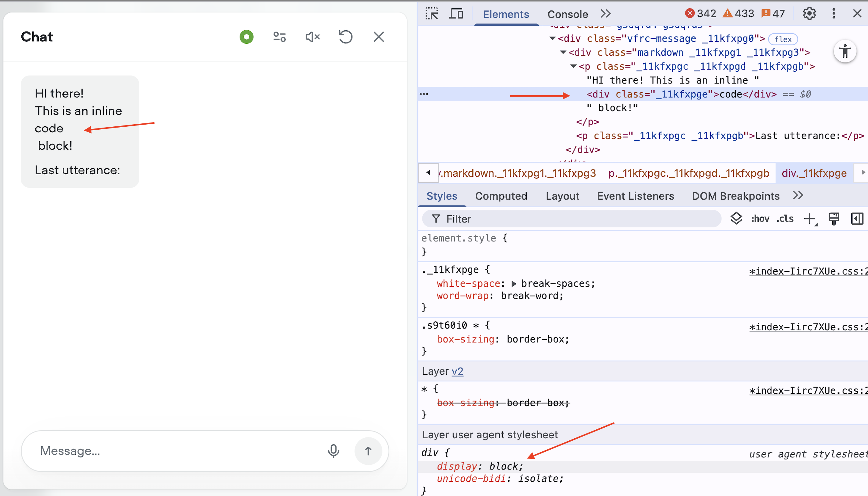Select the " block!" text node
The width and height of the screenshot is (868, 496).
pyautogui.click(x=612, y=108)
